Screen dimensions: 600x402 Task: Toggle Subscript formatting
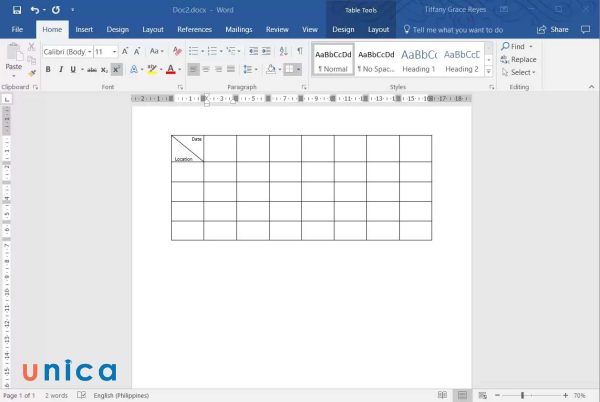pyautogui.click(x=104, y=70)
